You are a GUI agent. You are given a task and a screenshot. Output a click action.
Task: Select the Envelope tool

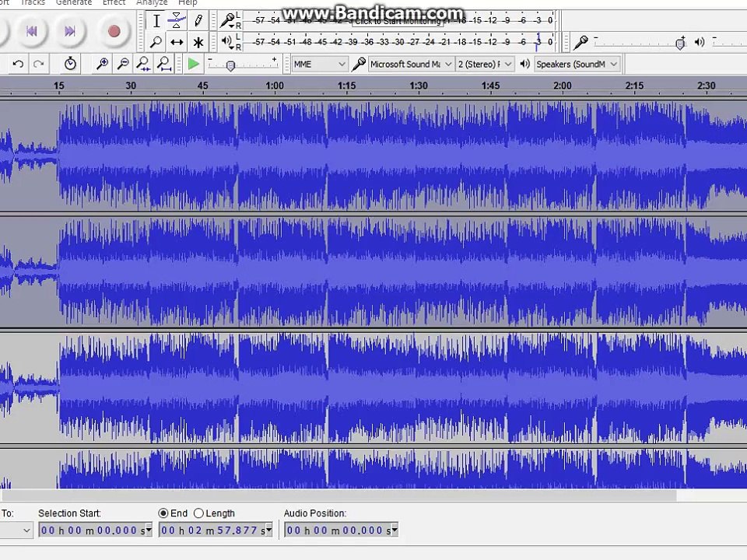pos(177,21)
